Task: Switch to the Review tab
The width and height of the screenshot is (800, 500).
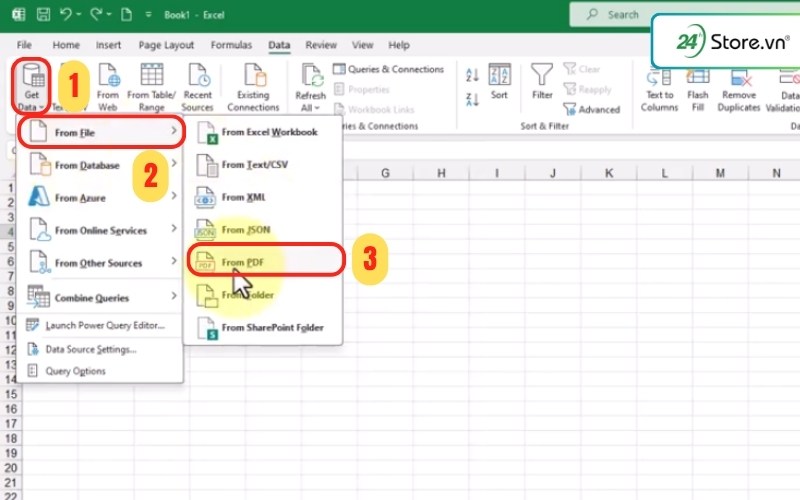Action: click(x=321, y=45)
